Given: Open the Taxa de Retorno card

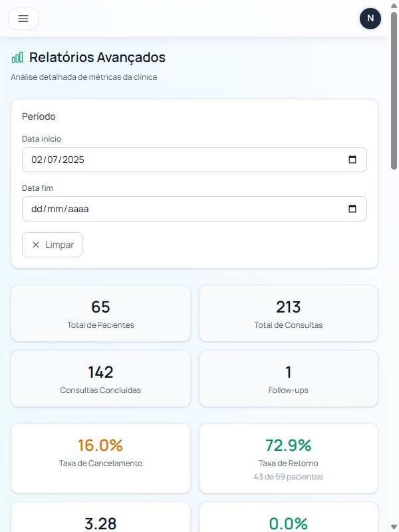Looking at the screenshot, I should 288,458.
